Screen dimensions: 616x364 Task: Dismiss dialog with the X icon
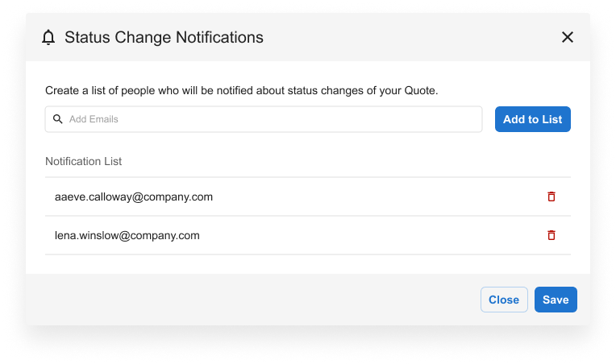pyautogui.click(x=568, y=37)
